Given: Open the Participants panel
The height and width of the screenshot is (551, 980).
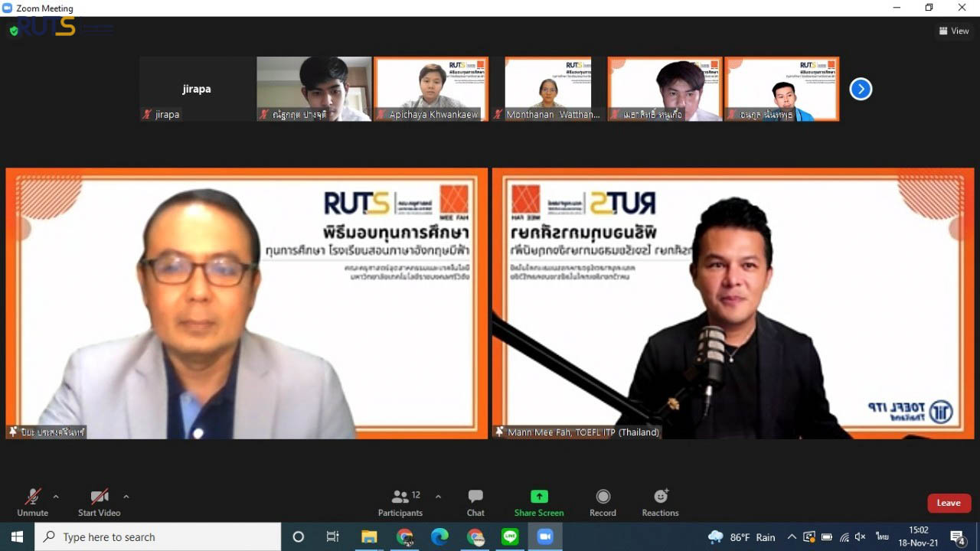Looking at the screenshot, I should click(400, 503).
